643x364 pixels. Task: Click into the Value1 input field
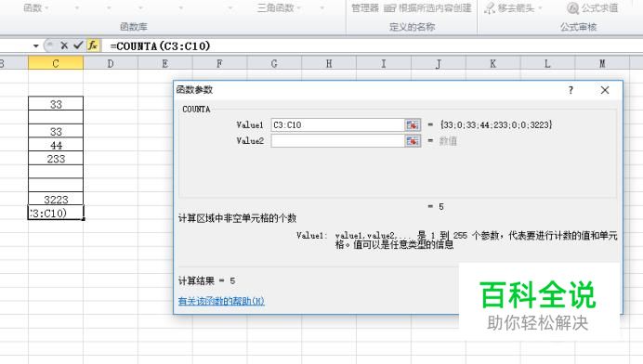(x=337, y=125)
